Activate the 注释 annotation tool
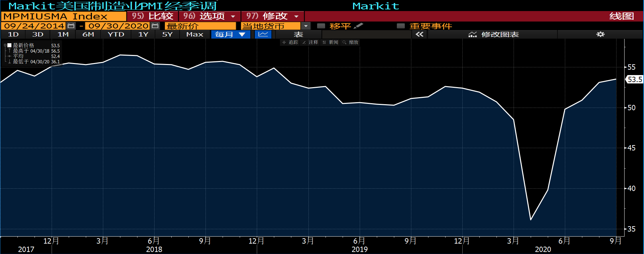Viewport: 644px width, 254px height. click(310, 42)
